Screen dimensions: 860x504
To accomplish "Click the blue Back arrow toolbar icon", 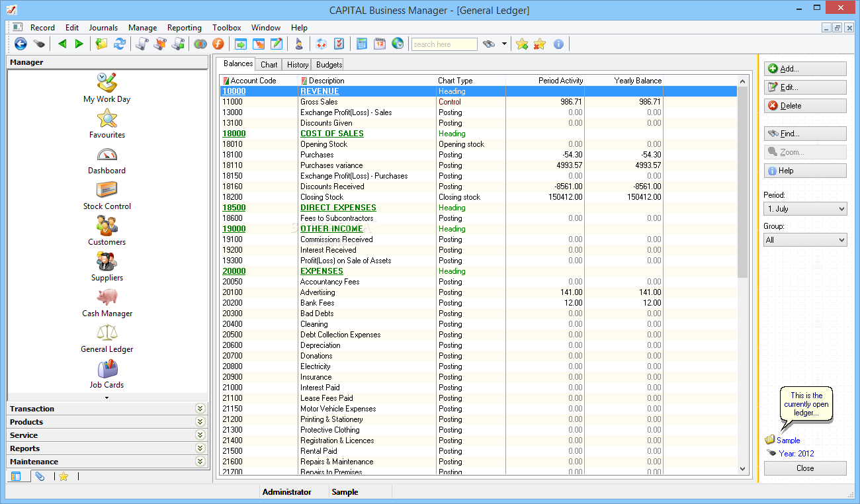I will pos(21,44).
